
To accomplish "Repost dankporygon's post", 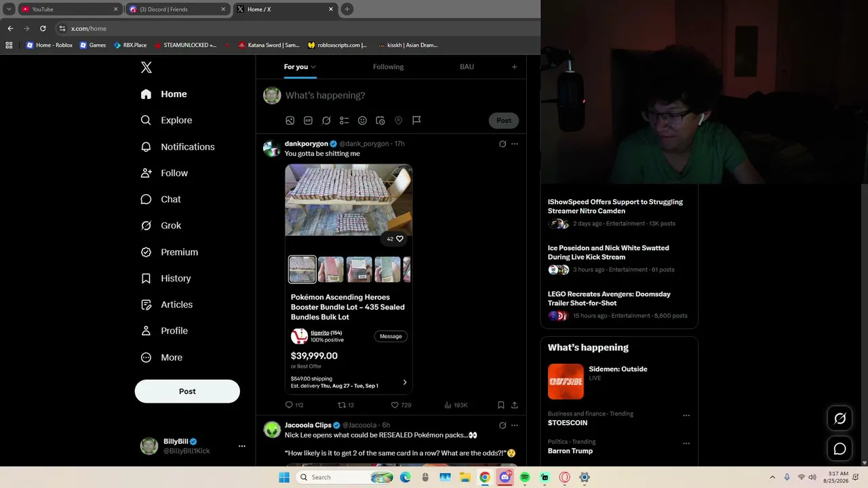I will click(346, 405).
